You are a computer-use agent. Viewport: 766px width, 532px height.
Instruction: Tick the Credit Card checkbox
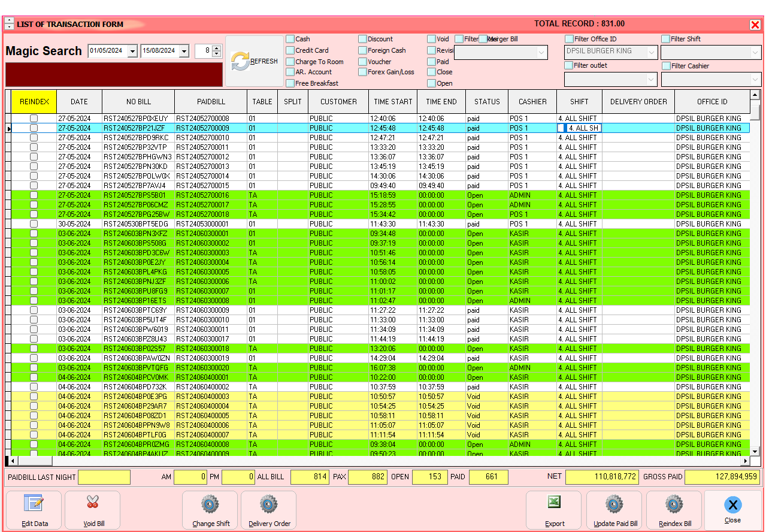(x=290, y=50)
